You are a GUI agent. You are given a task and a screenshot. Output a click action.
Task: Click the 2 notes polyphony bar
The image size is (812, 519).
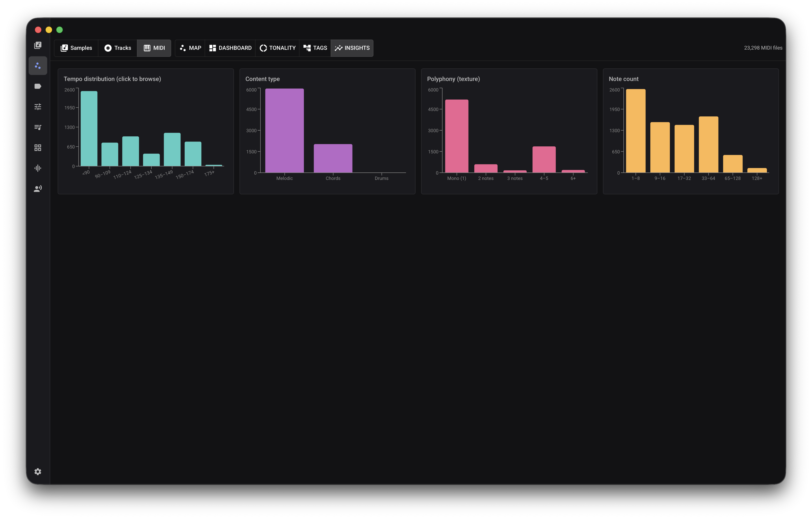[486, 169]
